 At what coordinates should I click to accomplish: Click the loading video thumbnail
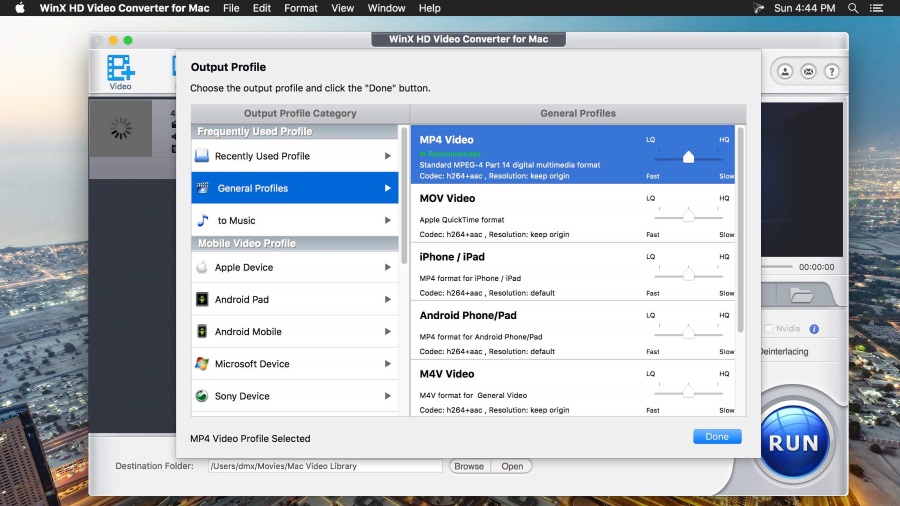(x=121, y=129)
